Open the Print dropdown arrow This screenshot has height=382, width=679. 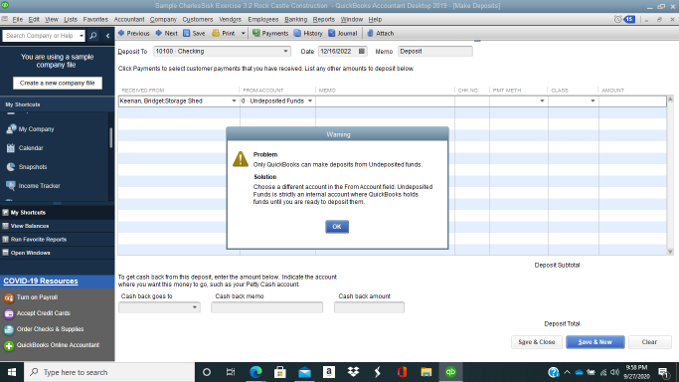[x=243, y=33]
